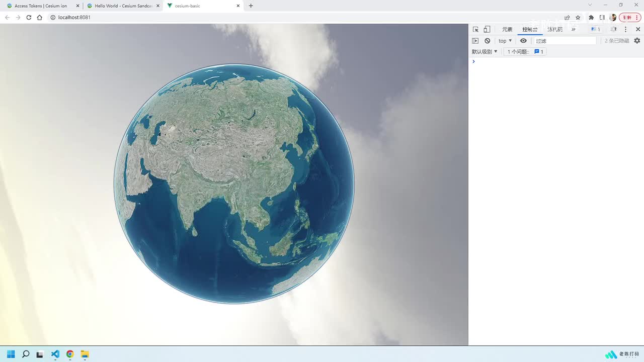Expand more DevTools tabs chevron

573,30
